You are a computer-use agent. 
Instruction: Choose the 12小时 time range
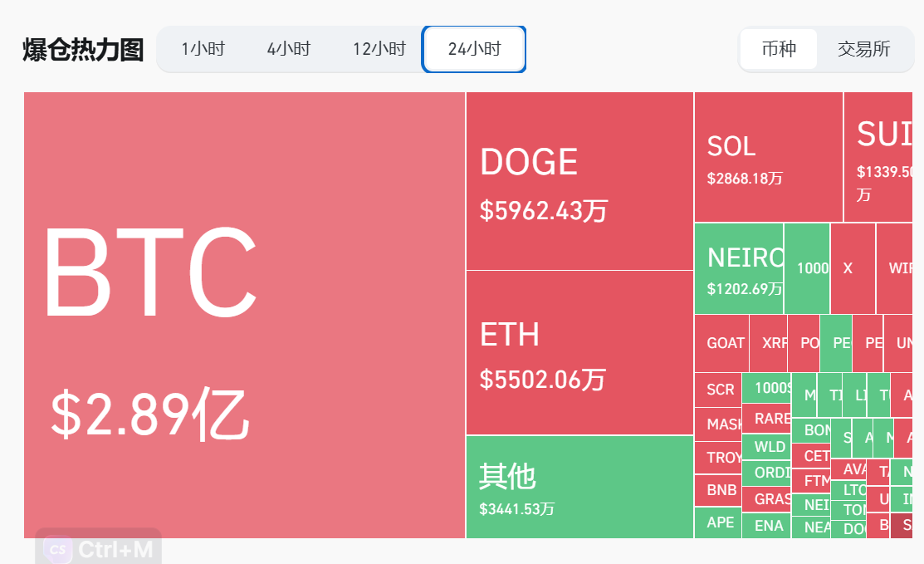(379, 49)
